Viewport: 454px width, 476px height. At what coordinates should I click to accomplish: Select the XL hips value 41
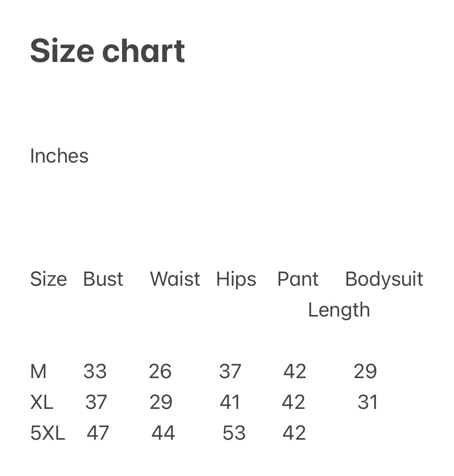[x=230, y=402]
